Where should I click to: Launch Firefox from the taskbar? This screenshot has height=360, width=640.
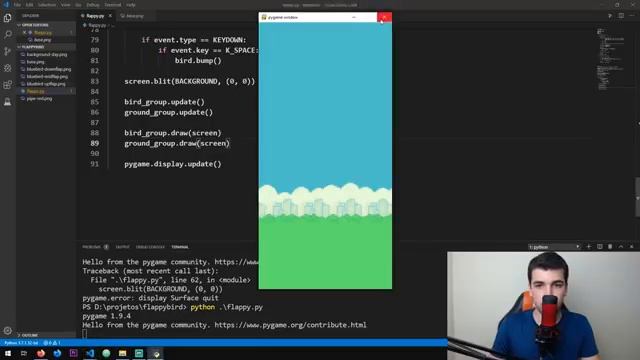(41, 353)
